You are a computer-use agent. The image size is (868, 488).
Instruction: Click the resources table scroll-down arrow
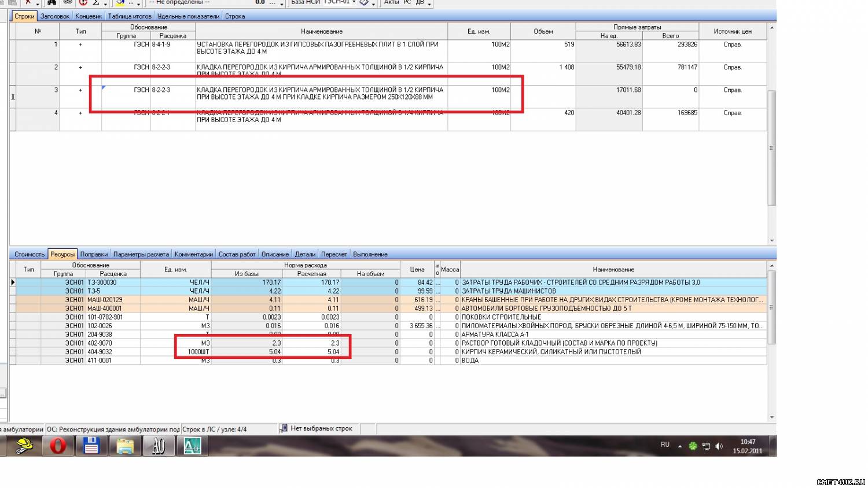771,417
